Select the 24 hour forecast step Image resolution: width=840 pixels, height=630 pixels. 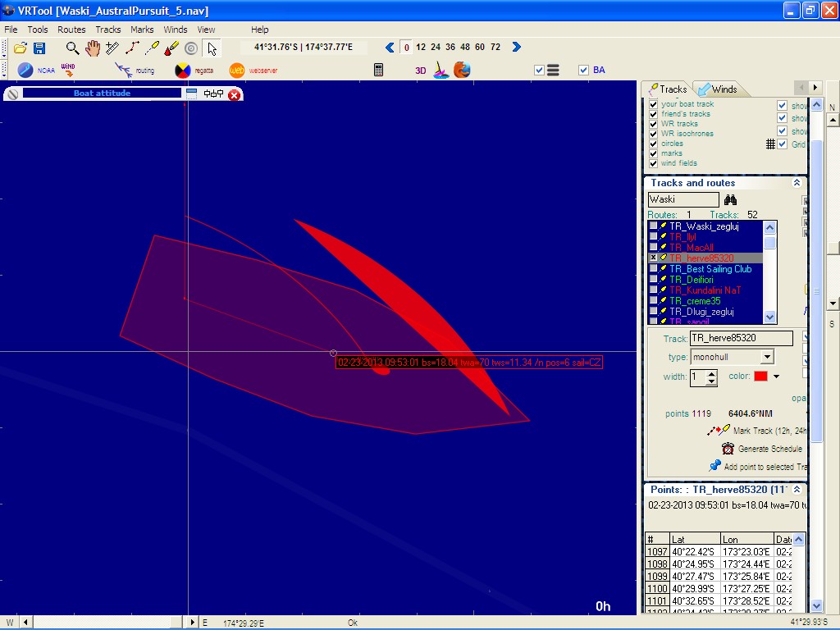pyautogui.click(x=436, y=48)
